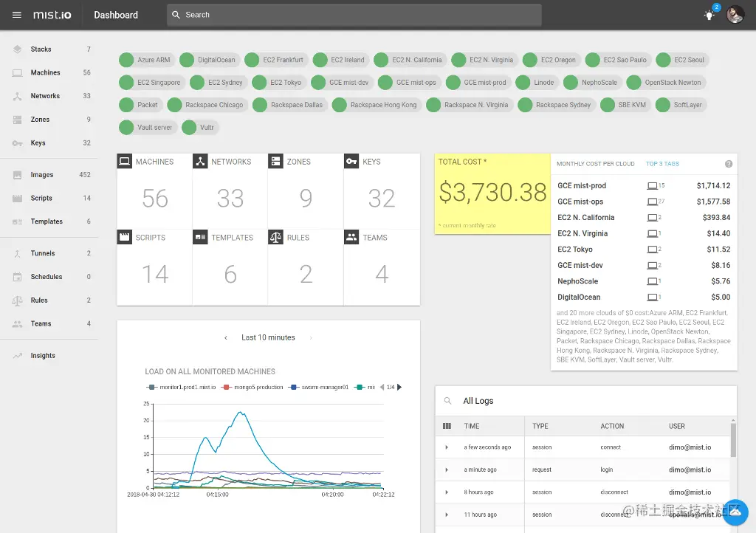This screenshot has width=756, height=533.
Task: Open Keys in sidebar
Action: click(x=49, y=143)
